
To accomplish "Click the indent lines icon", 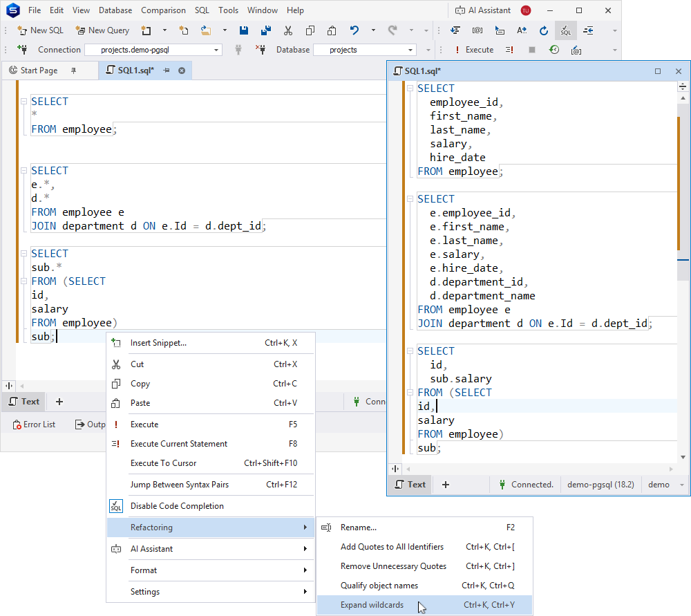I will pyautogui.click(x=588, y=30).
